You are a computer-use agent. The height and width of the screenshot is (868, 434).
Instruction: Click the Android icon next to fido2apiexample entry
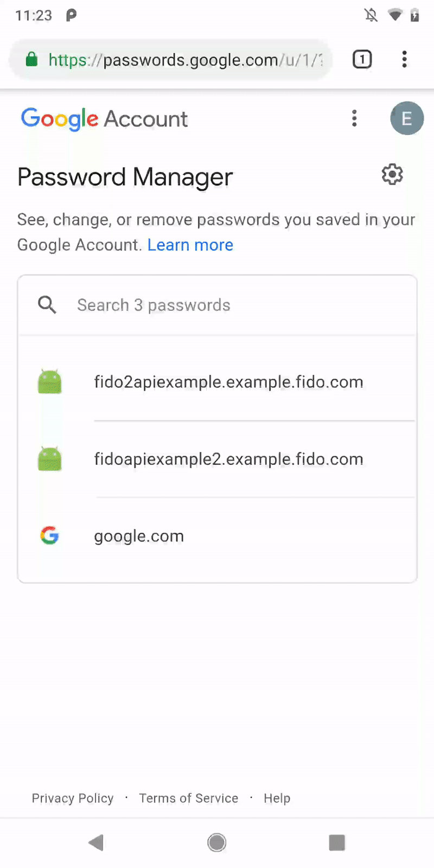point(49,381)
